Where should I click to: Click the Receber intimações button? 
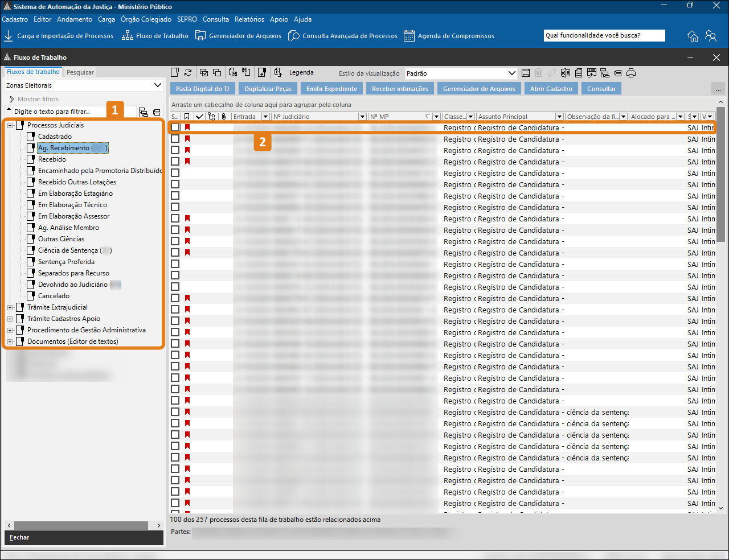(x=400, y=89)
